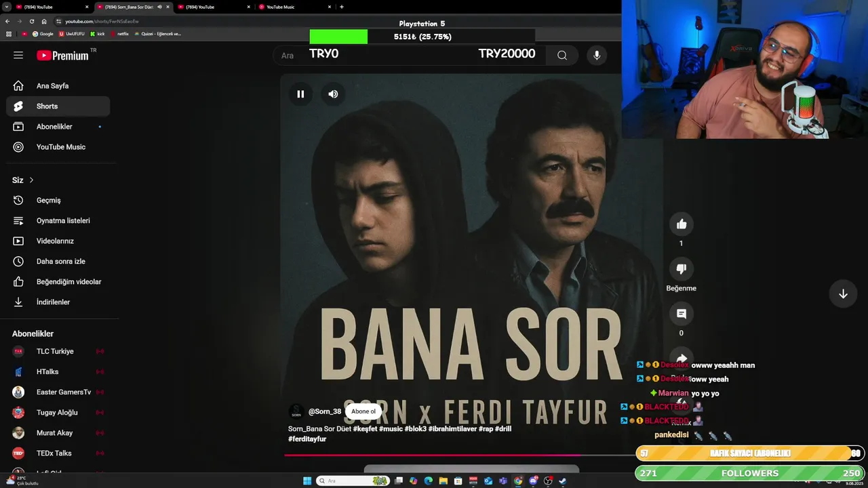Open YouTube Music from the sidebar
868x488 pixels.
(58, 147)
